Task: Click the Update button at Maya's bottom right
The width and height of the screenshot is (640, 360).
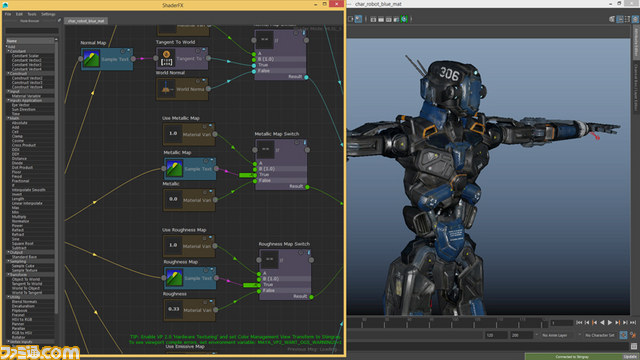Action: (631, 357)
